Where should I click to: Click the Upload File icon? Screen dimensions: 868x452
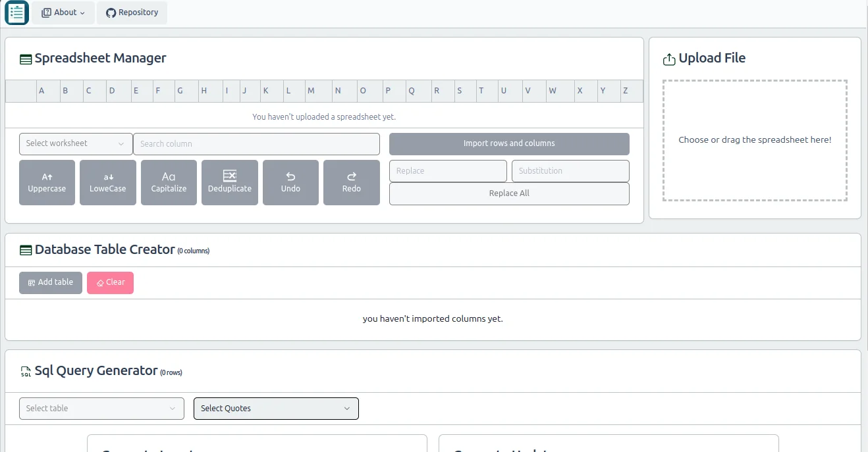click(669, 59)
